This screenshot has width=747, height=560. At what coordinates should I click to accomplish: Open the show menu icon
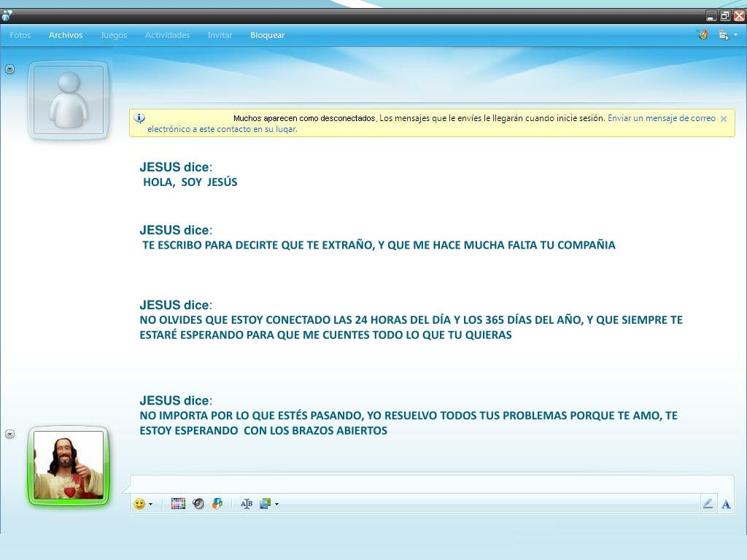click(724, 35)
